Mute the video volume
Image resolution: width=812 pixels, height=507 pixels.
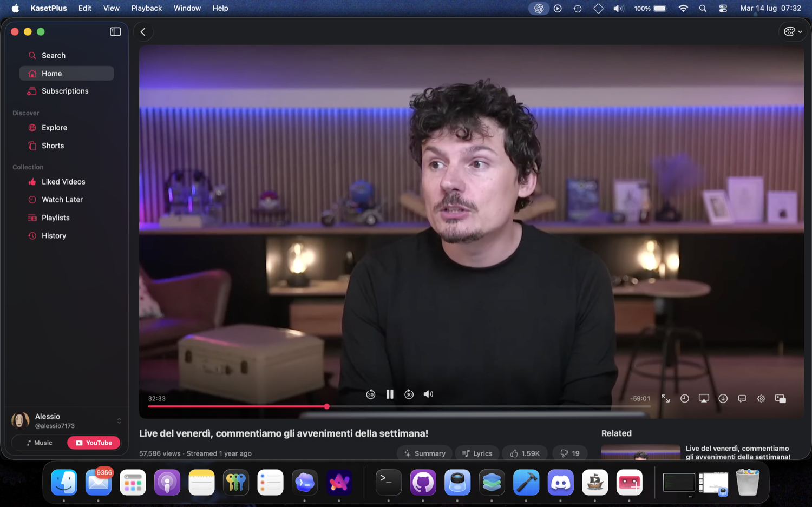click(428, 394)
